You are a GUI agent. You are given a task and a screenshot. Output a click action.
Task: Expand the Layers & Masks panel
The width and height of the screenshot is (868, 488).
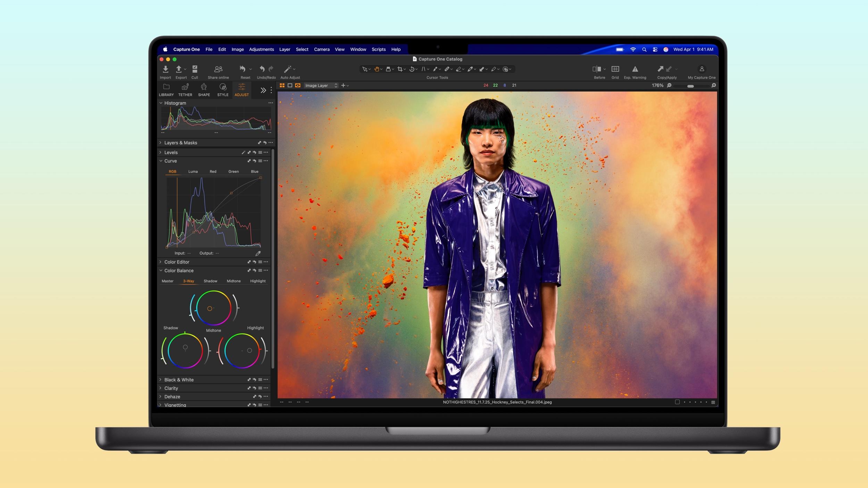coord(160,143)
